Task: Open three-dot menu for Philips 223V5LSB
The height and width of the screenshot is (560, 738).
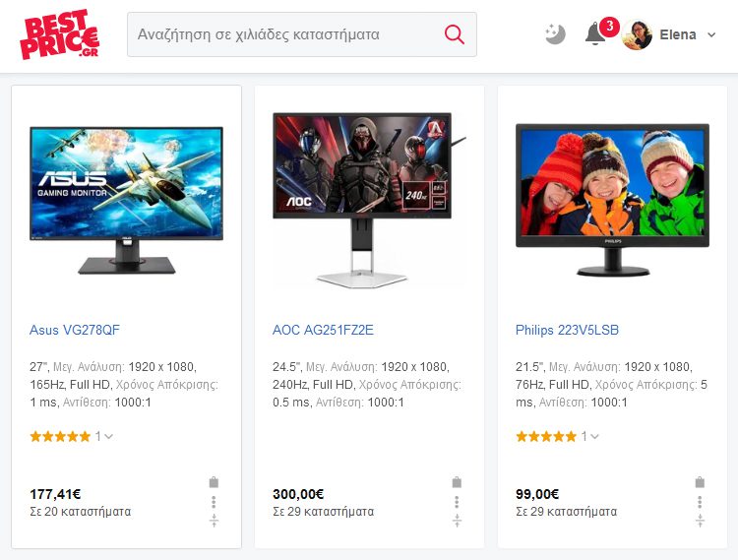Action: (x=700, y=502)
